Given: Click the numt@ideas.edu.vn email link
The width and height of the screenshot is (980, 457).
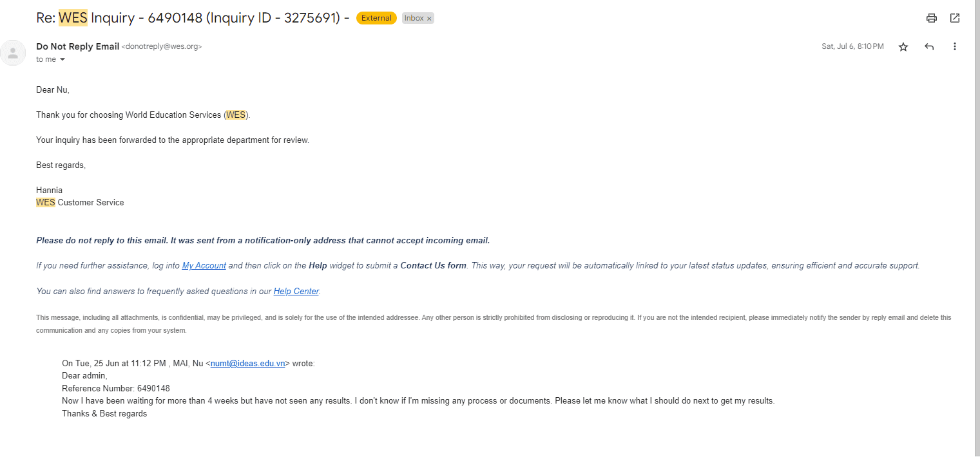Looking at the screenshot, I should pyautogui.click(x=248, y=363).
